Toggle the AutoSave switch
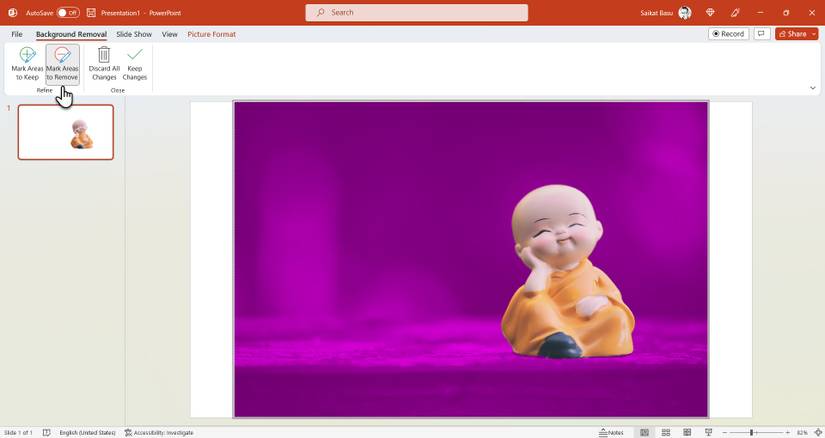The image size is (825, 438). (x=68, y=13)
